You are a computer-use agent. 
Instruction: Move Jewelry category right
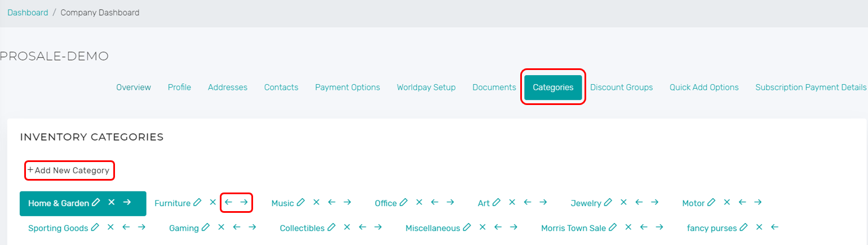pyautogui.click(x=654, y=202)
